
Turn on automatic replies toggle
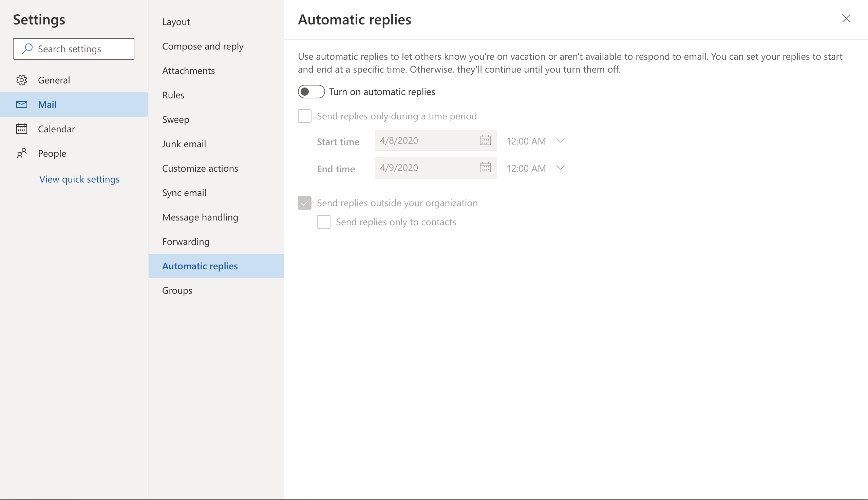coord(311,92)
